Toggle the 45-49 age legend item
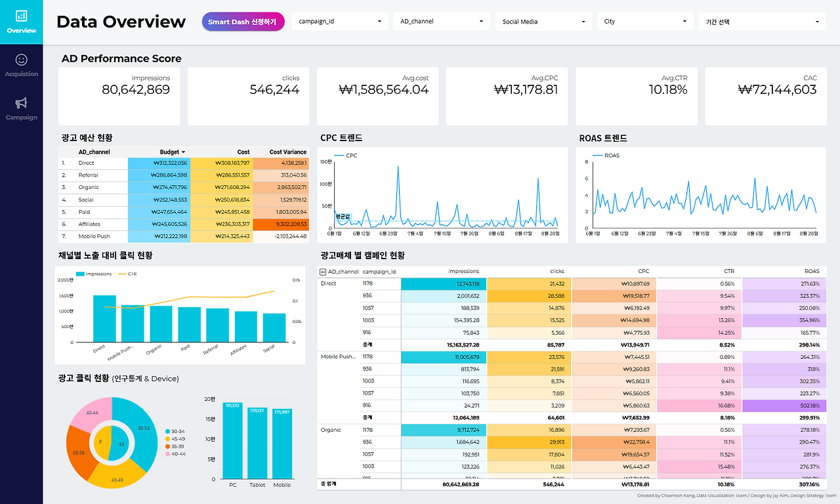This screenshot has width=840, height=504. (x=175, y=439)
